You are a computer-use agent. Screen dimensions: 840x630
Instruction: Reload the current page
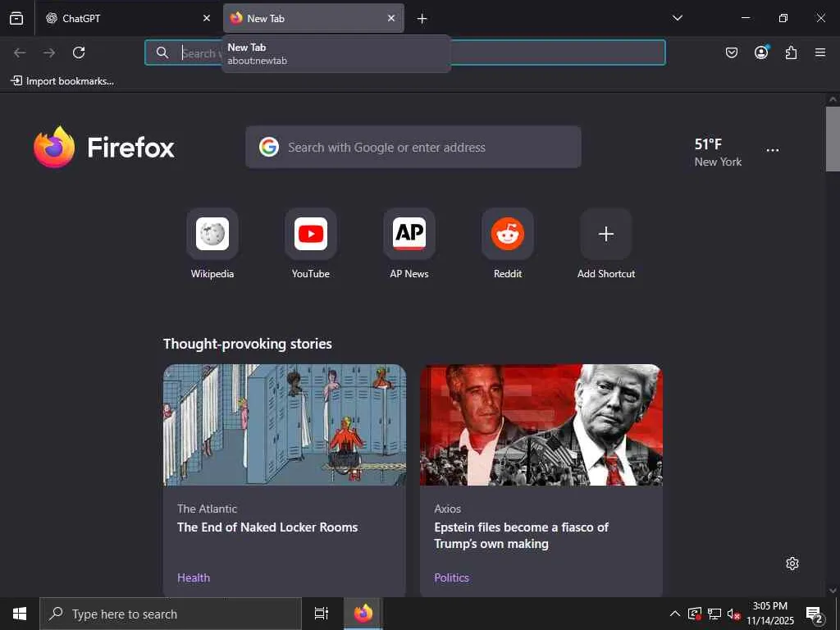79,52
